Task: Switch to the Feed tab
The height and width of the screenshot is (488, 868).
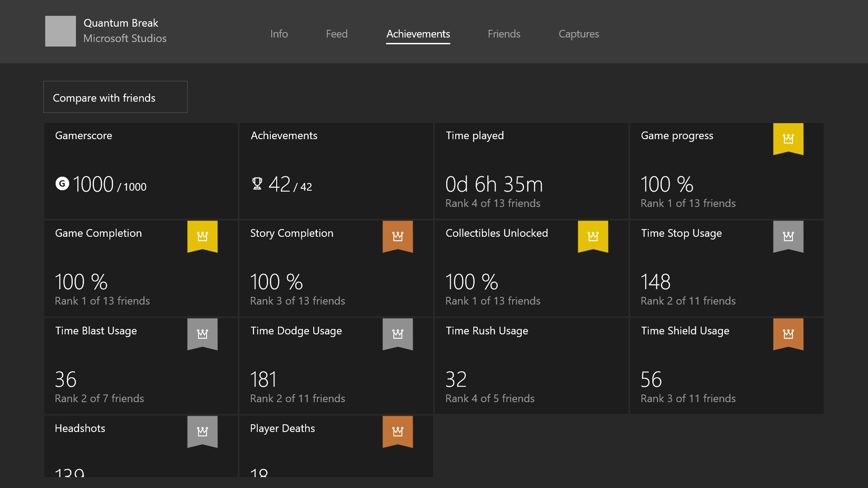Action: tap(337, 34)
